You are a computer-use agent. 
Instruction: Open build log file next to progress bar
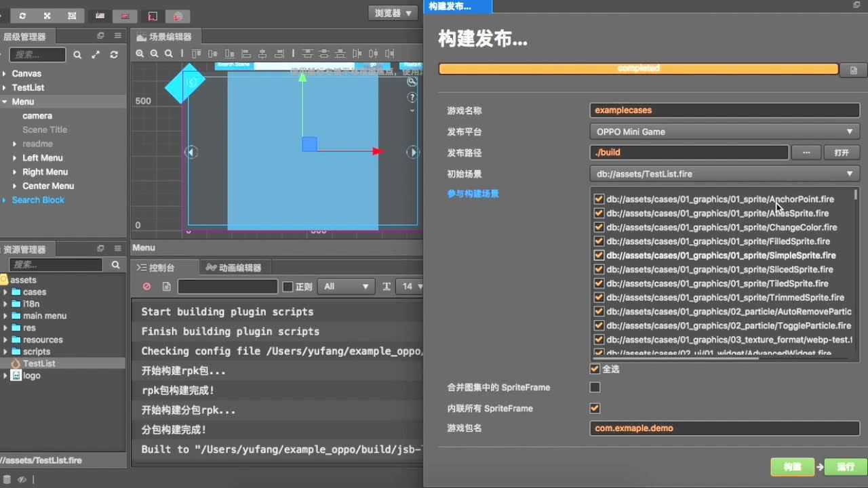(853, 70)
